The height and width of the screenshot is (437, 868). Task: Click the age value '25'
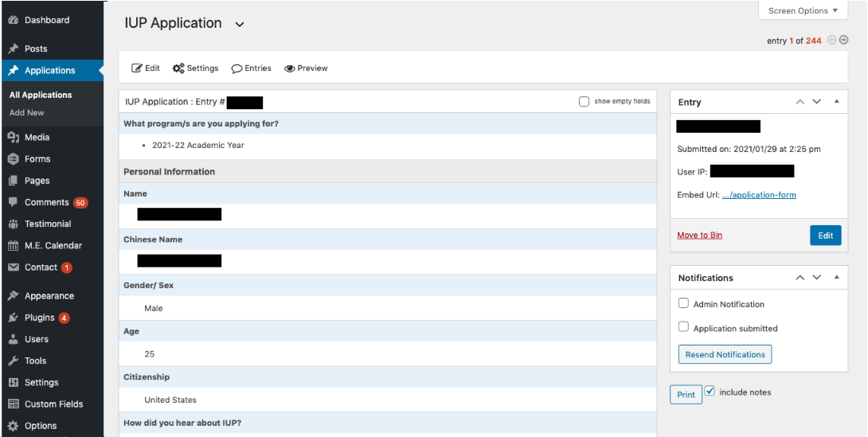click(x=150, y=354)
